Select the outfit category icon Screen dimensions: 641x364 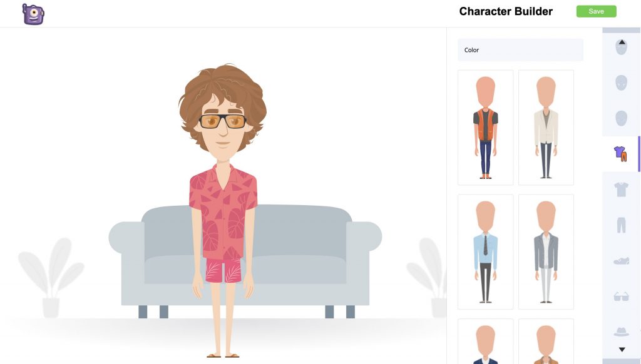620,154
